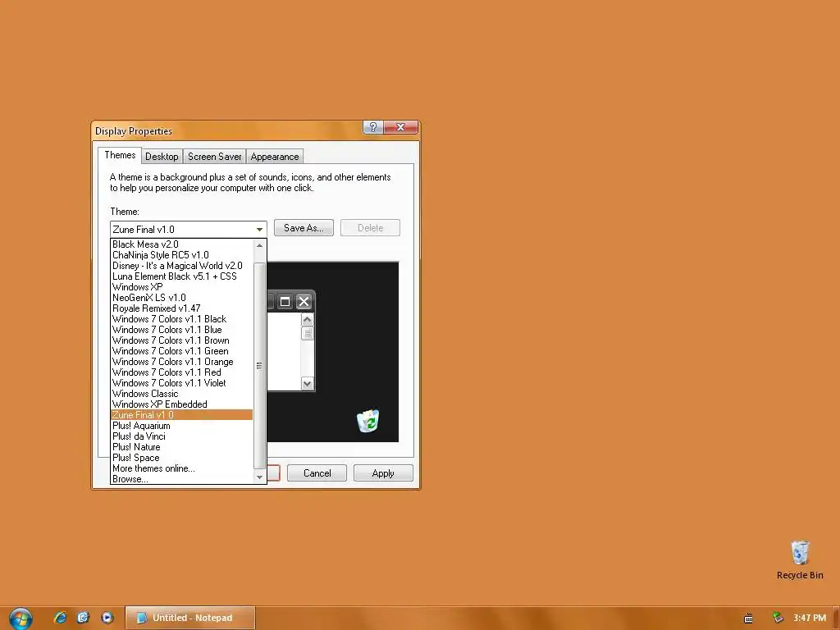Viewport: 840px width, 630px height.
Task: Choose Windows XP Embedded theme
Action: pos(181,404)
